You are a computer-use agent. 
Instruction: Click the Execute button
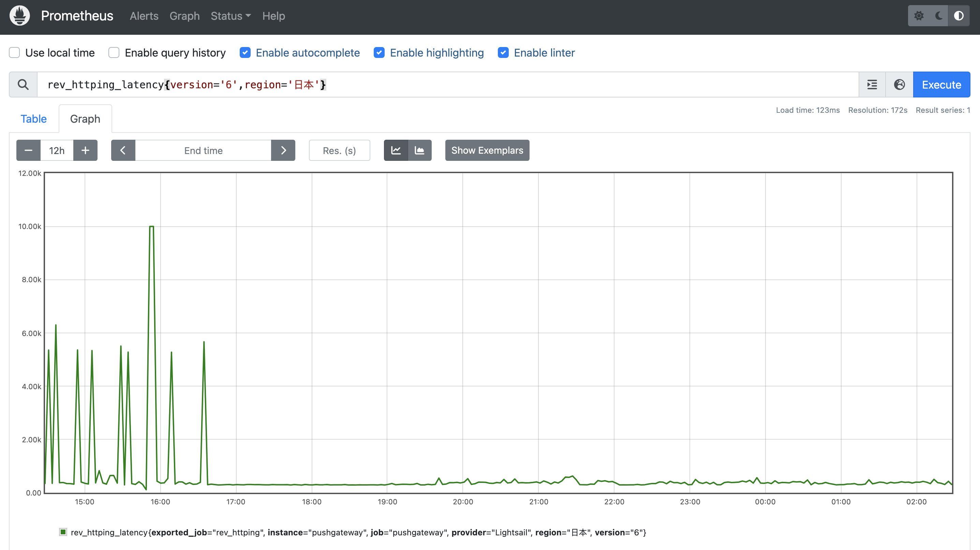click(941, 85)
